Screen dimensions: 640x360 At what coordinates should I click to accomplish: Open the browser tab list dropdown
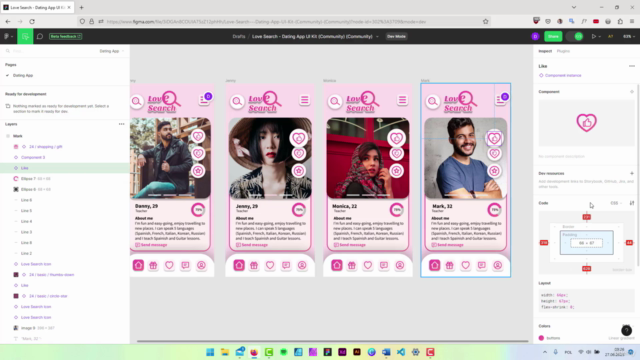point(574,7)
